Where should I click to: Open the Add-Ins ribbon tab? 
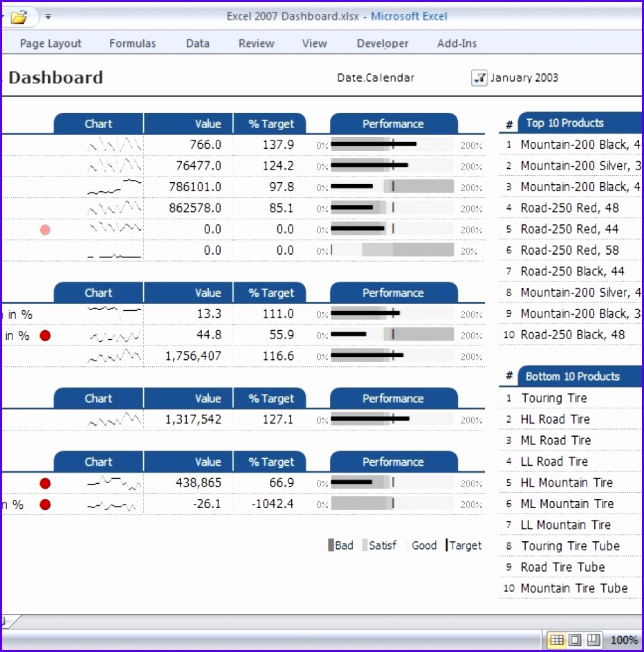coord(457,43)
